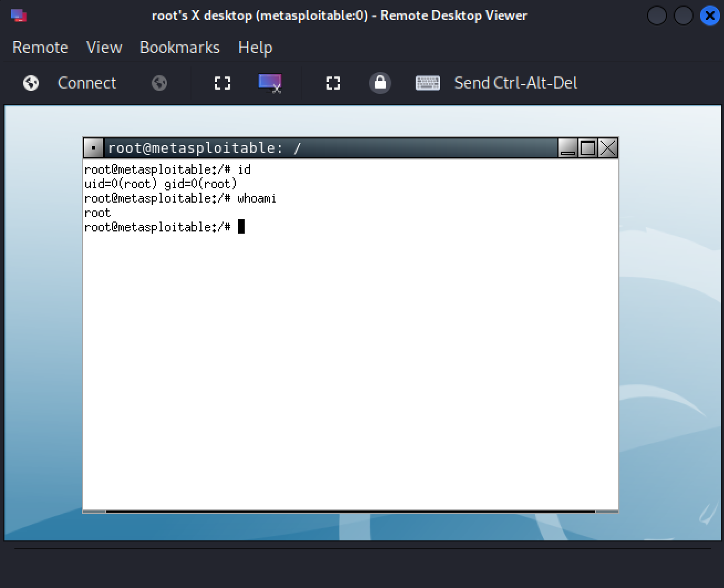Maximize the root@metasploitable terminal window
The height and width of the screenshot is (588, 724).
587,148
